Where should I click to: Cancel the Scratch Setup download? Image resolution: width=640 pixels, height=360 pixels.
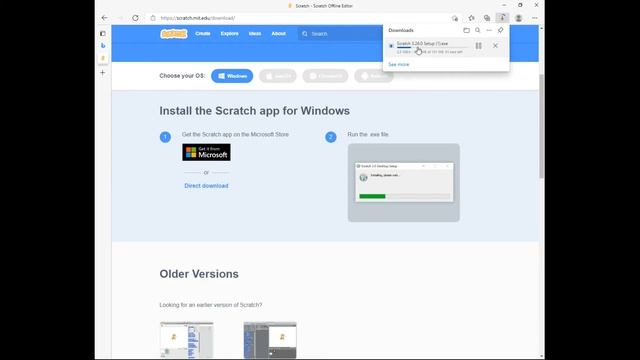[x=495, y=46]
